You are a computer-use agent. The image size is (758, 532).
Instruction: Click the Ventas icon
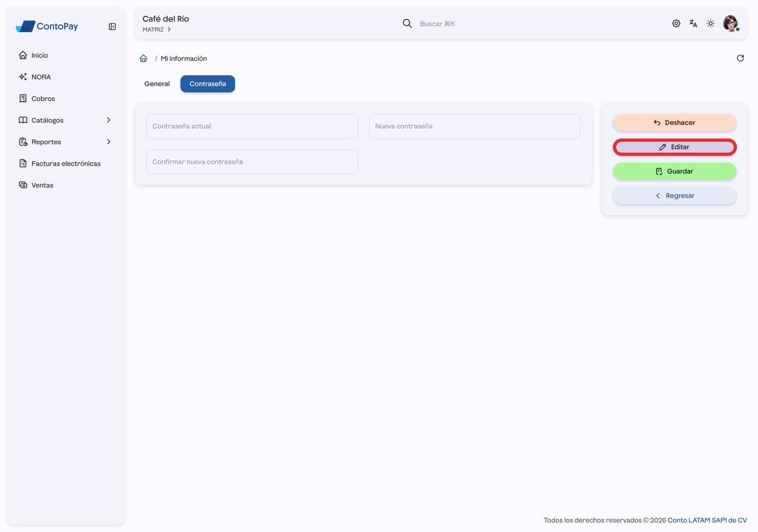[23, 185]
